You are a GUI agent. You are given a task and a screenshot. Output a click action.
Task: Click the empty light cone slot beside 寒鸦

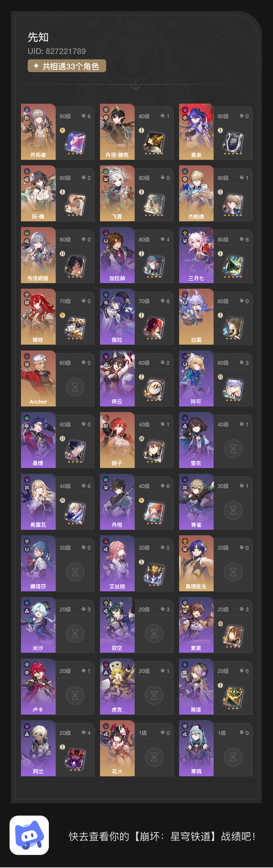pos(233,757)
